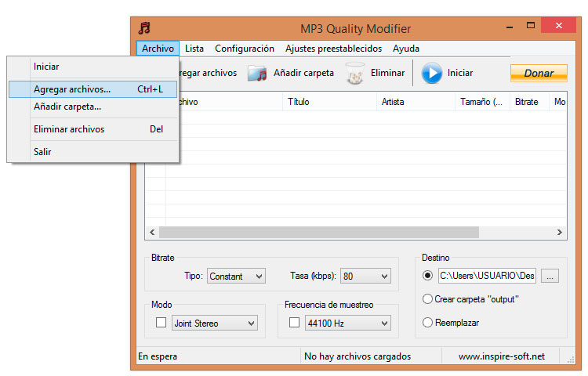Click the left arrow of the horizontal scrollbar
This screenshot has height=376, width=588.
tap(152, 232)
